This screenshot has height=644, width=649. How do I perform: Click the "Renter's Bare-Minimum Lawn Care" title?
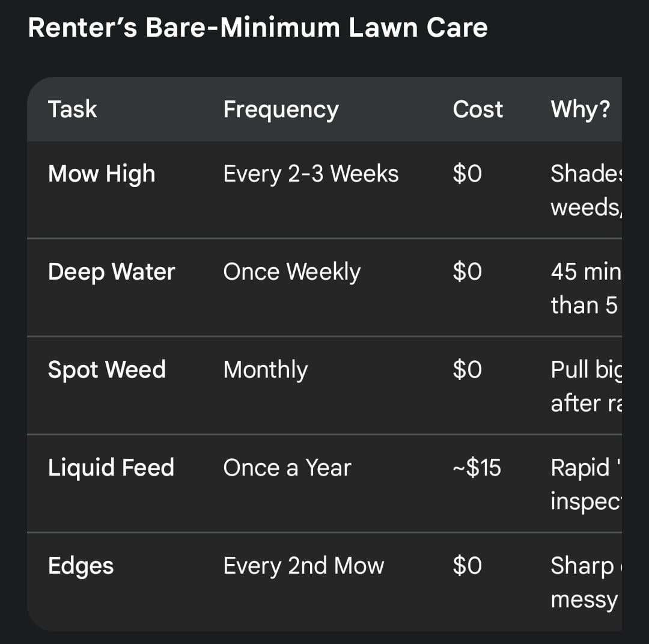(257, 28)
